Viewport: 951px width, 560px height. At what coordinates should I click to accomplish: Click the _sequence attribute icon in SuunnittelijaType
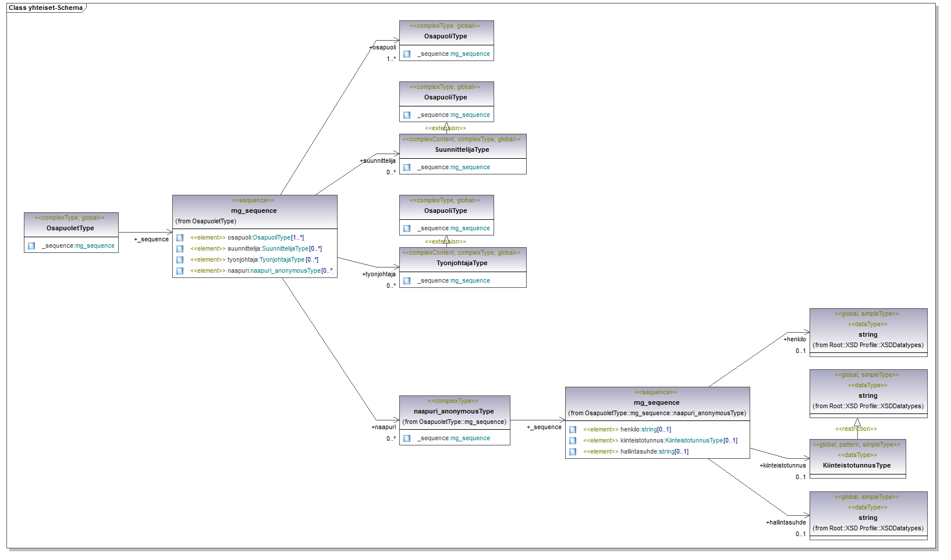point(407,167)
